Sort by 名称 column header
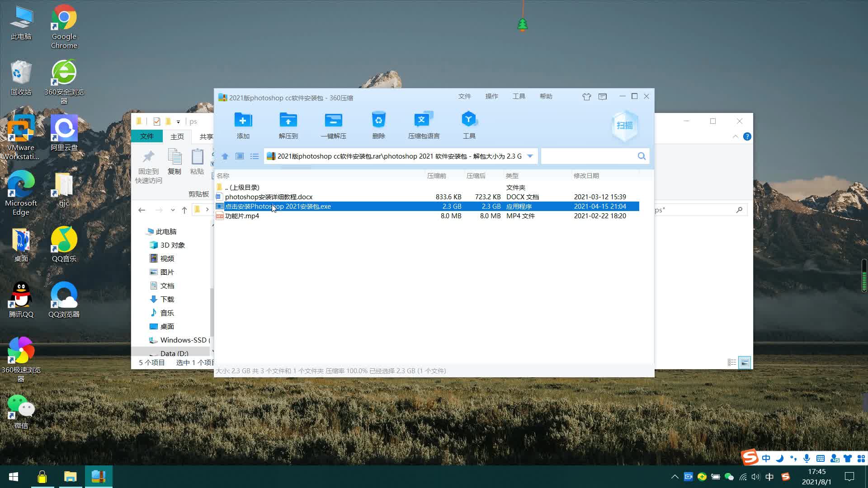The width and height of the screenshot is (868, 488). click(x=320, y=176)
